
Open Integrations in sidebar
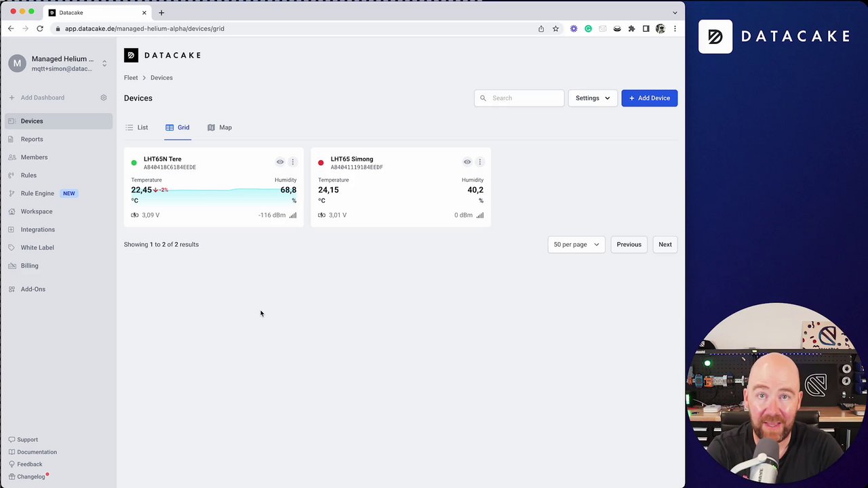38,229
